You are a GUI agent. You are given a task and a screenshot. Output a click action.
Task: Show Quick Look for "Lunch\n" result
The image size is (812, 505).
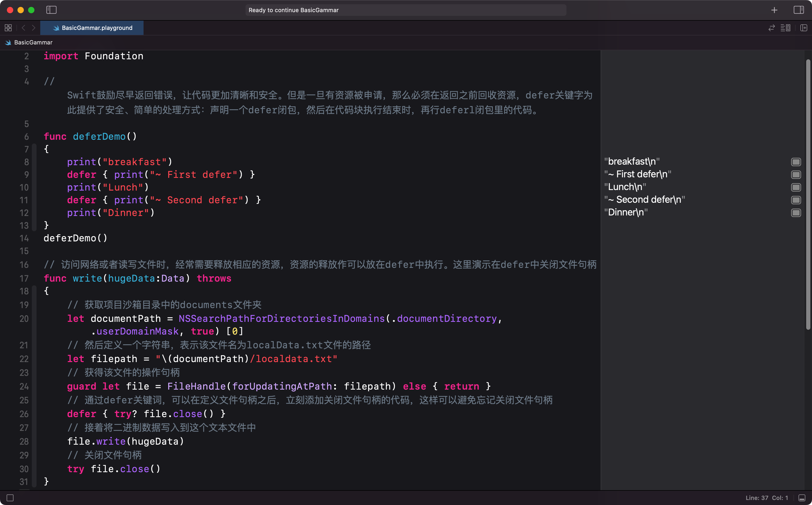click(796, 187)
